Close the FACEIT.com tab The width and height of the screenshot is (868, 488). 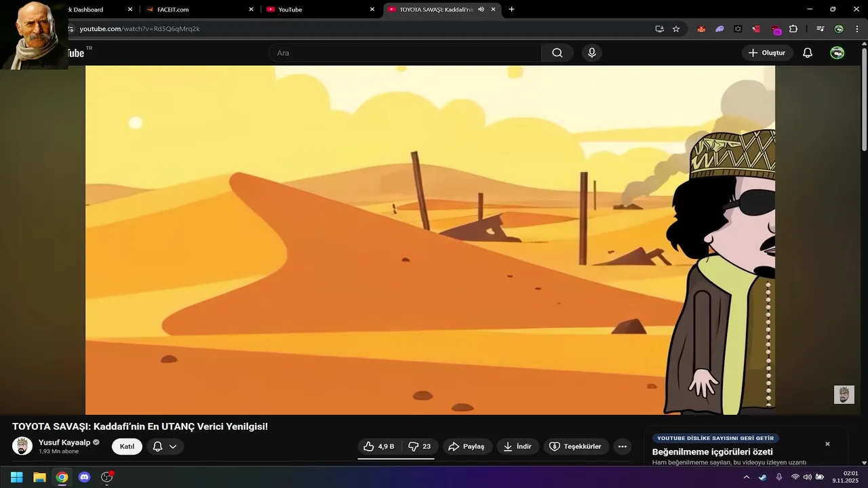pyautogui.click(x=251, y=9)
